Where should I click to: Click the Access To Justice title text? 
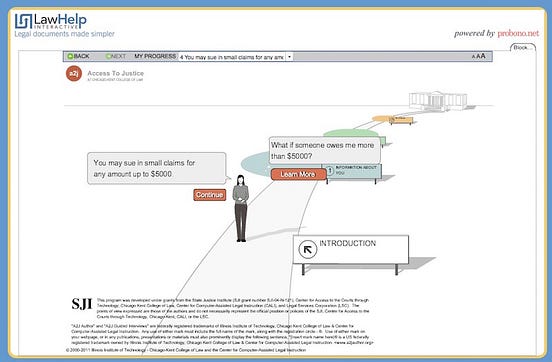tap(115, 73)
